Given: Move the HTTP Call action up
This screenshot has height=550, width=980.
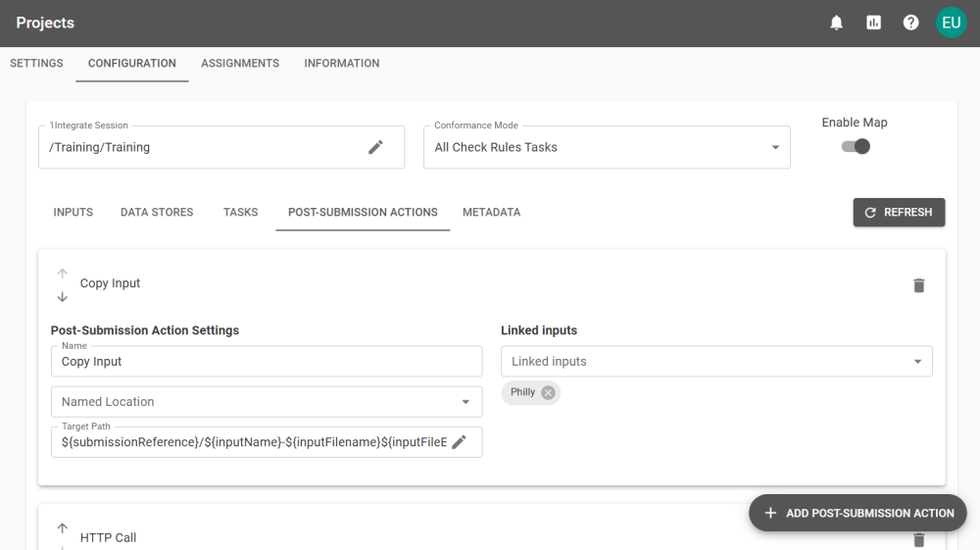Looking at the screenshot, I should [x=63, y=528].
